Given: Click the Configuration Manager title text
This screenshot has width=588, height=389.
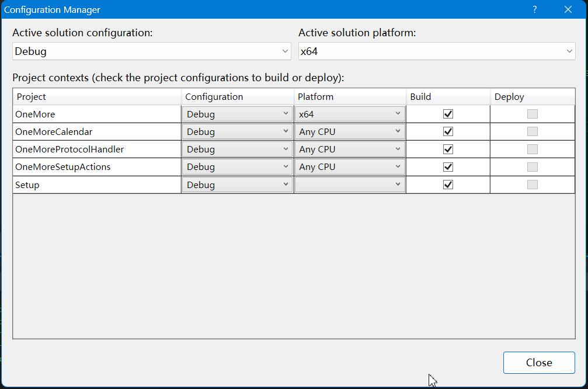Looking at the screenshot, I should [52, 10].
